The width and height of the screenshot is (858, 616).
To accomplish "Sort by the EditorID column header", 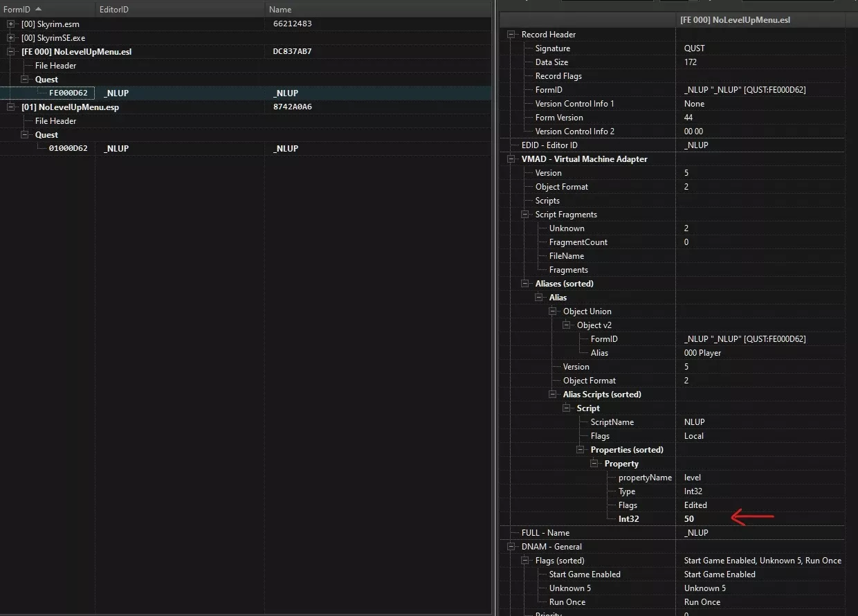I will 180,10.
